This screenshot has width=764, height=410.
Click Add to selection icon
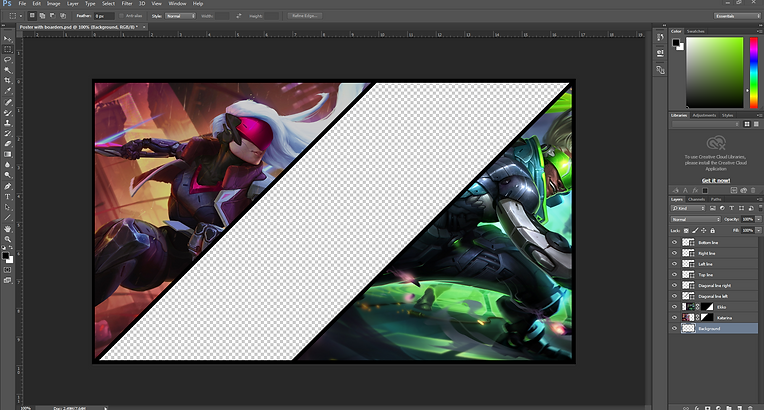point(42,16)
